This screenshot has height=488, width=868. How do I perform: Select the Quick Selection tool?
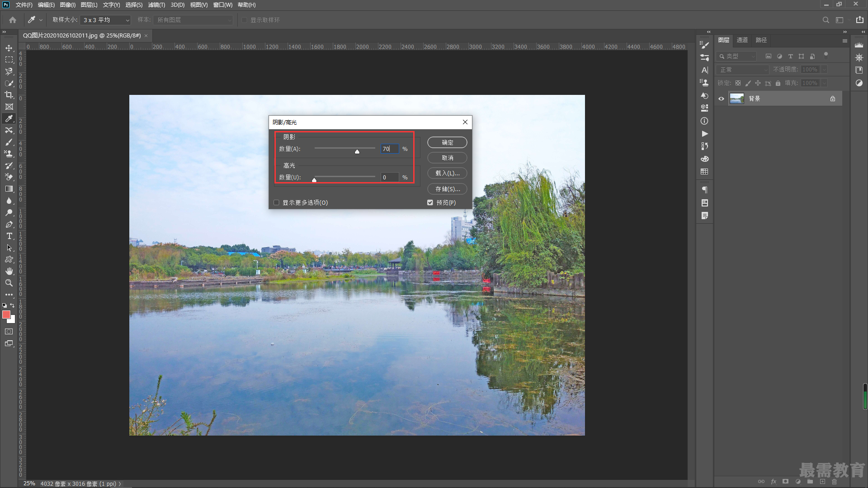[x=9, y=83]
